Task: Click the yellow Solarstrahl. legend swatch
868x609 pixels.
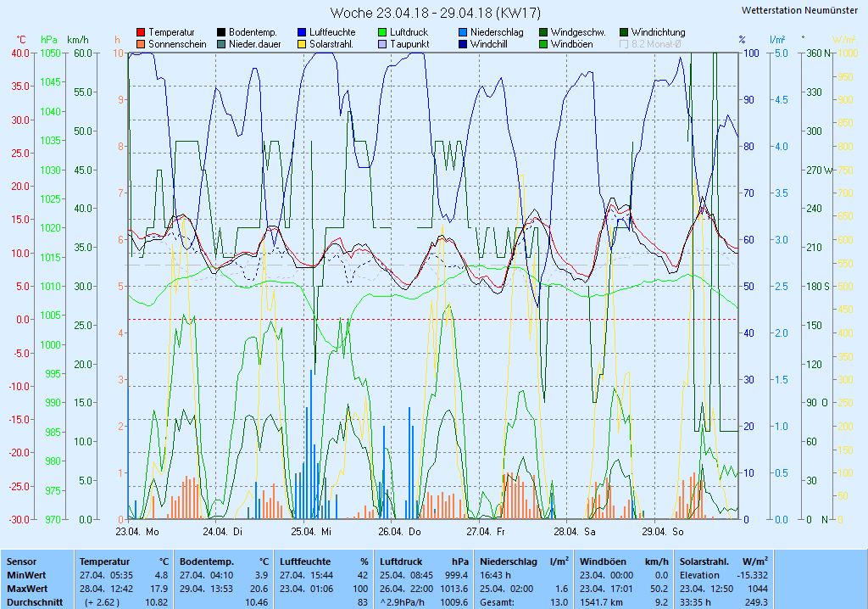Action: coord(302,44)
